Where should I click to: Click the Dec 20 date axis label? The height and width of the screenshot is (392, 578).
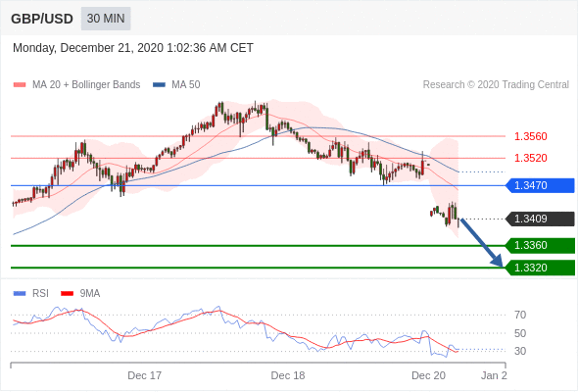coord(428,375)
